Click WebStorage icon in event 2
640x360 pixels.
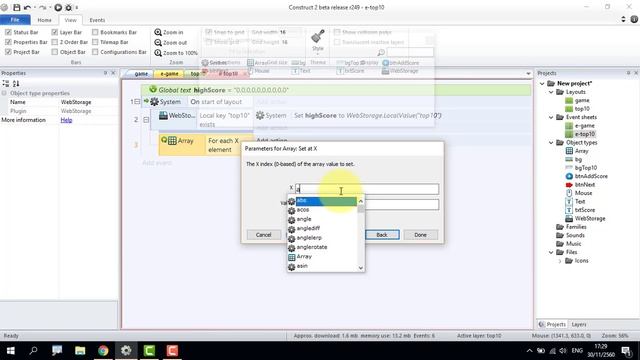[x=163, y=116]
